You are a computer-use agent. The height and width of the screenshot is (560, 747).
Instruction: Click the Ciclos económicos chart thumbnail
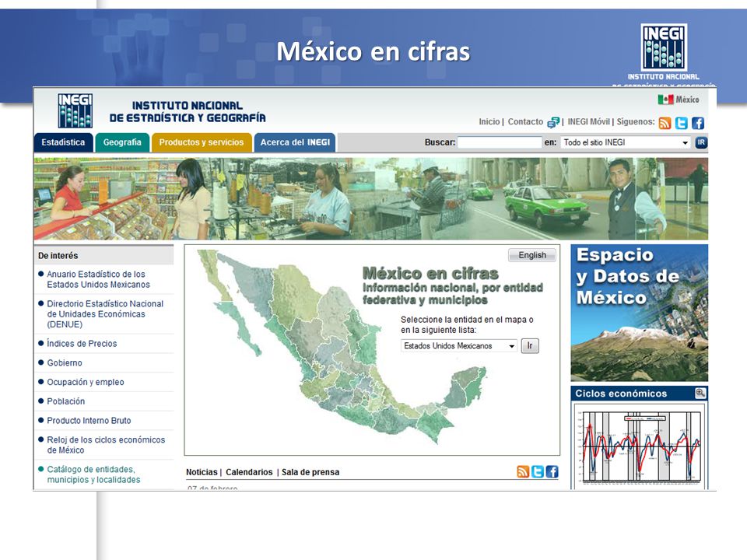pyautogui.click(x=640, y=446)
